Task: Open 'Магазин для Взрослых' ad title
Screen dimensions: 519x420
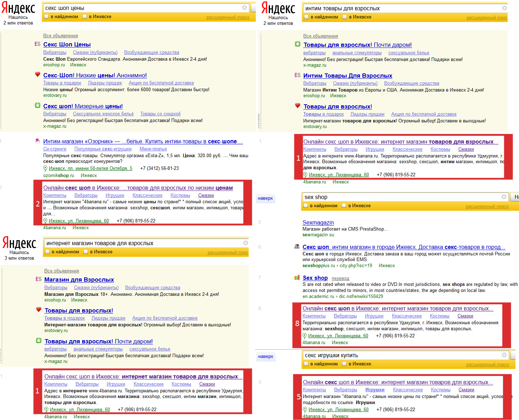Action: point(79,280)
